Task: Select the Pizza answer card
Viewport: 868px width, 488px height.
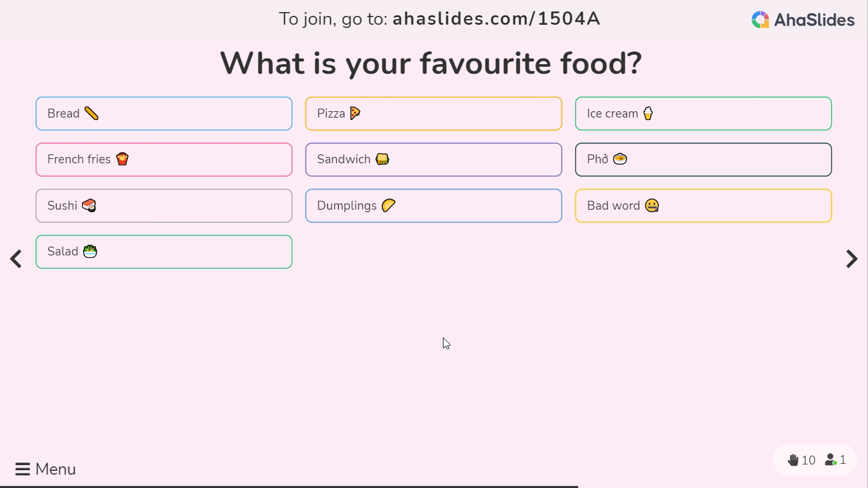Action: 433,114
